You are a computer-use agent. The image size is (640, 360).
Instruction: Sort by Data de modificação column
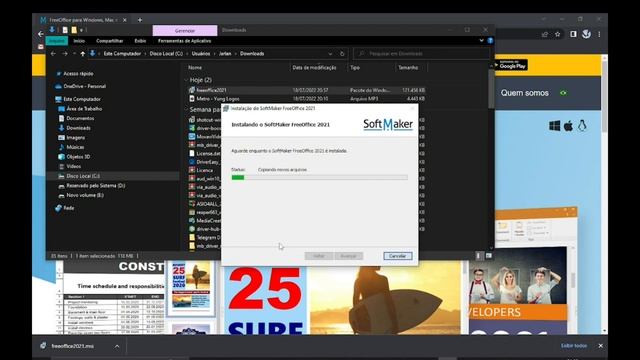coord(314,68)
